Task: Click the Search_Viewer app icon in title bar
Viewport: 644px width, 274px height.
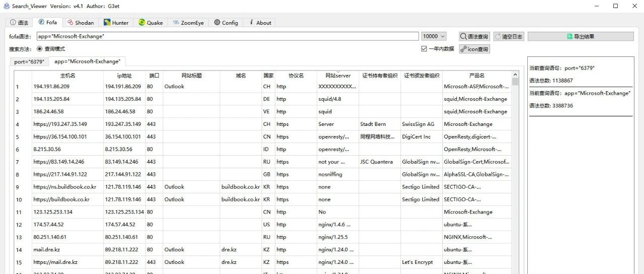Action: (x=6, y=6)
